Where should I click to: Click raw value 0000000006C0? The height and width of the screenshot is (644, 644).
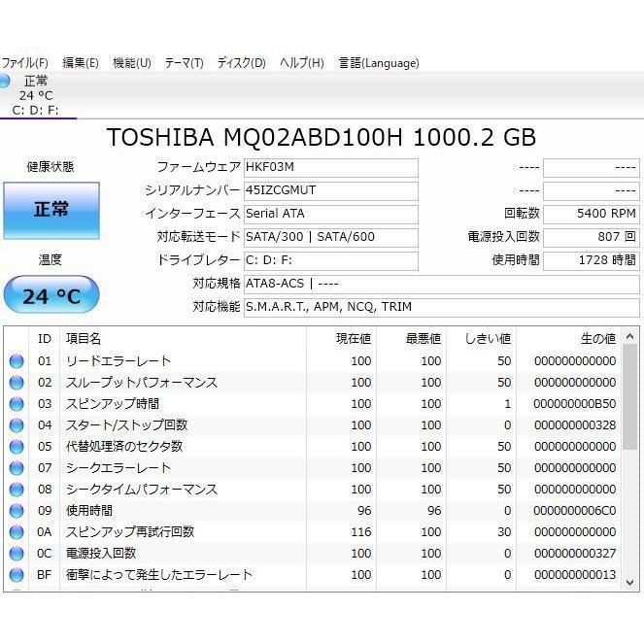pos(575,511)
